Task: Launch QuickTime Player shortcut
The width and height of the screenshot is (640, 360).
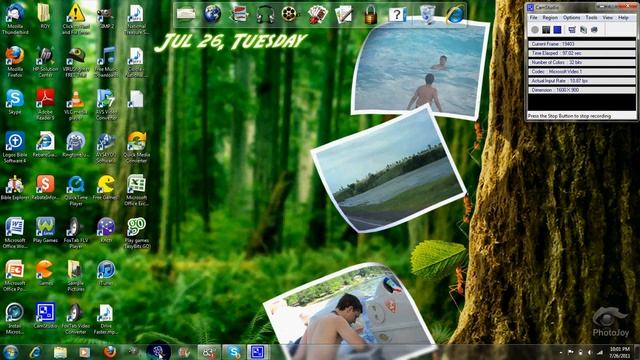Action: [x=76, y=190]
